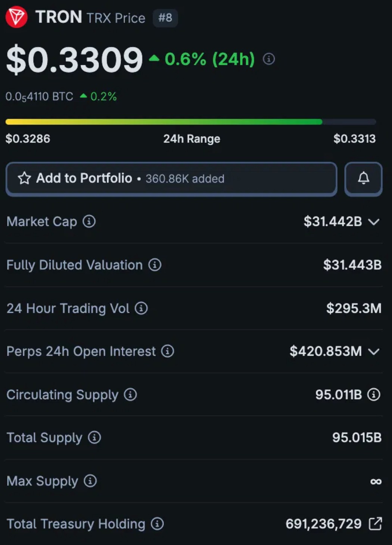Click the $31.442B market cap value
The width and height of the screenshot is (392, 545).
coord(333,221)
